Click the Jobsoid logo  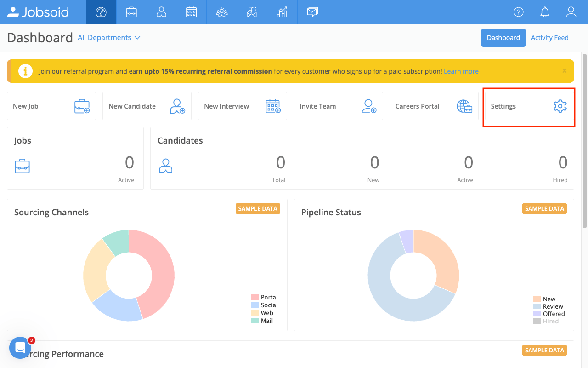click(x=38, y=12)
